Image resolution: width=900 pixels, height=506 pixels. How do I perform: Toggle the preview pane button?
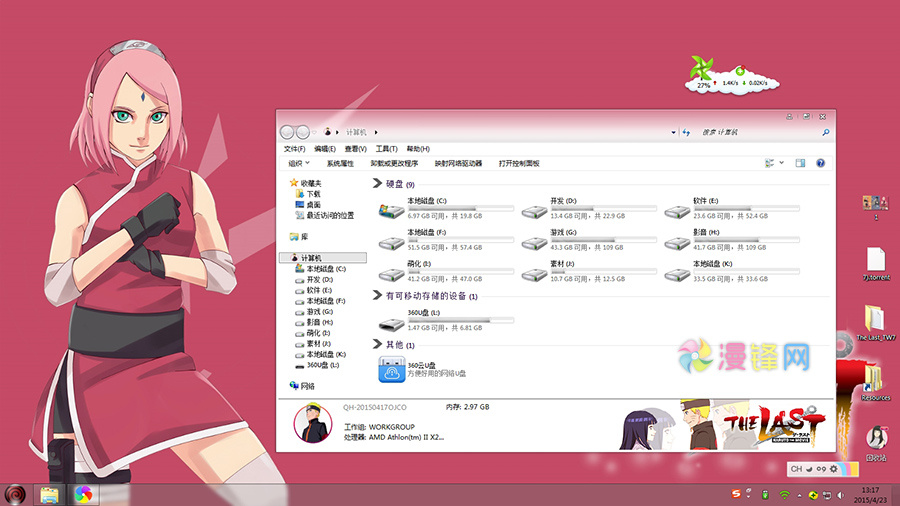pos(800,164)
